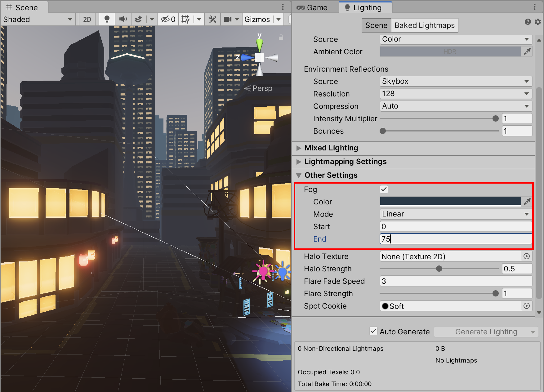Screen dimensions: 544x392
Task: Click the scene effects layers icon
Action: point(138,19)
